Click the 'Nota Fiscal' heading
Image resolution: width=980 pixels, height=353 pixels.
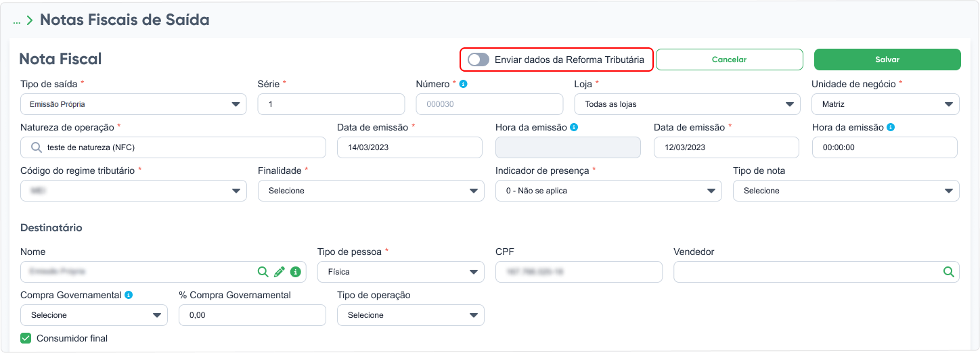[60, 59]
